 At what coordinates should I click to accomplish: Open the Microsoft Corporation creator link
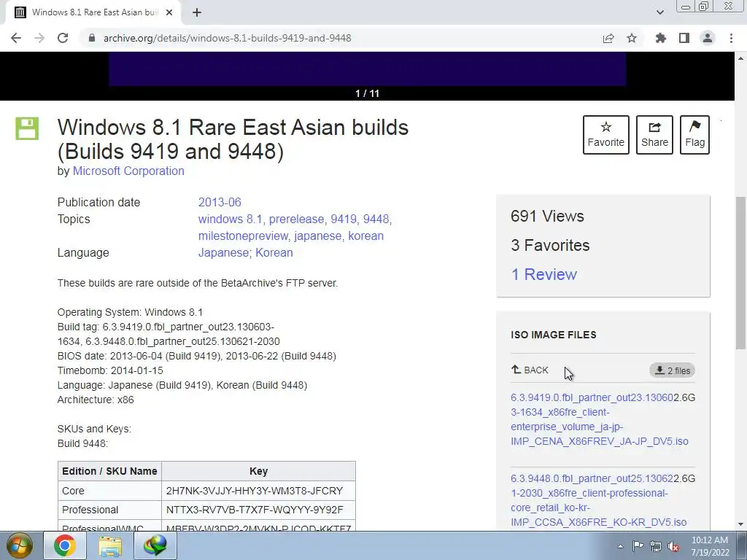(128, 171)
